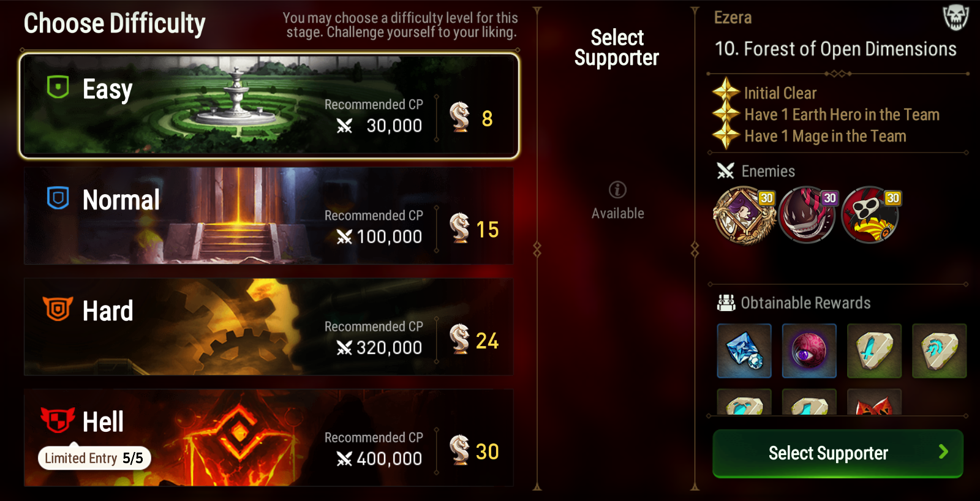Click the green Easy shield icon
The width and height of the screenshot is (980, 501).
click(58, 87)
